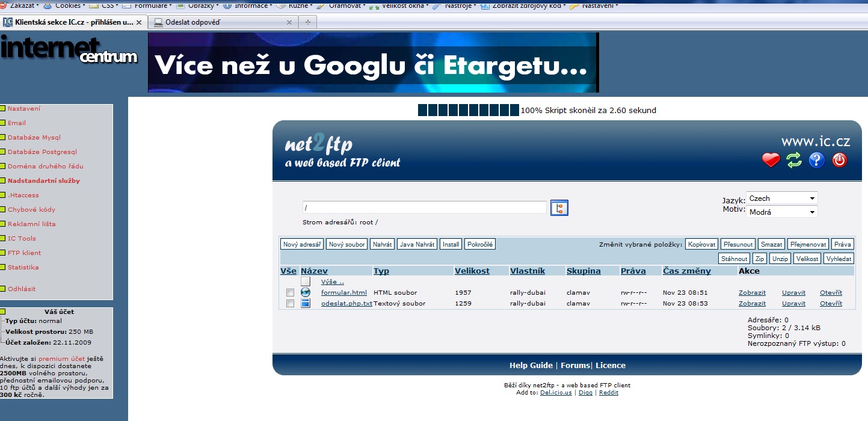Click the Pokročilé button
868x421 pixels.
click(x=480, y=244)
